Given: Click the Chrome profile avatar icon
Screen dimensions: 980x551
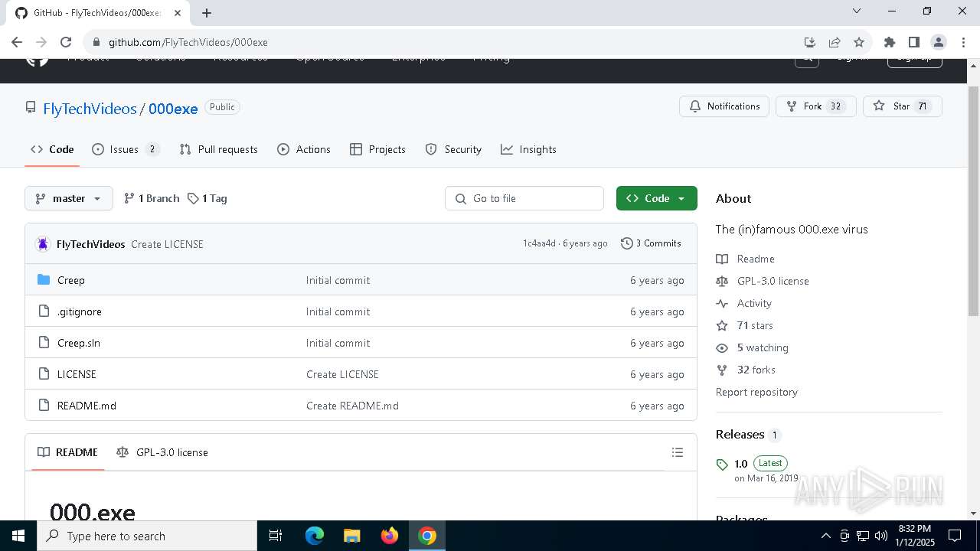Looking at the screenshot, I should [x=938, y=42].
